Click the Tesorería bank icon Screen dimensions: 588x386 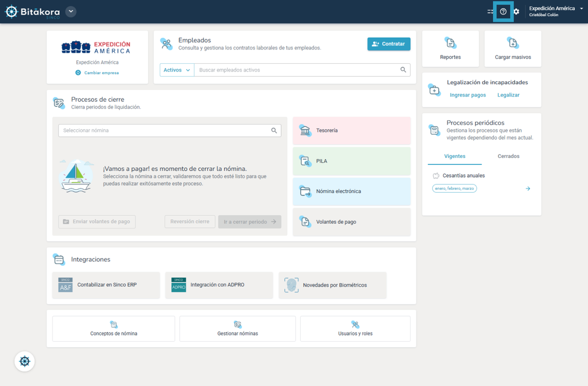click(x=305, y=130)
